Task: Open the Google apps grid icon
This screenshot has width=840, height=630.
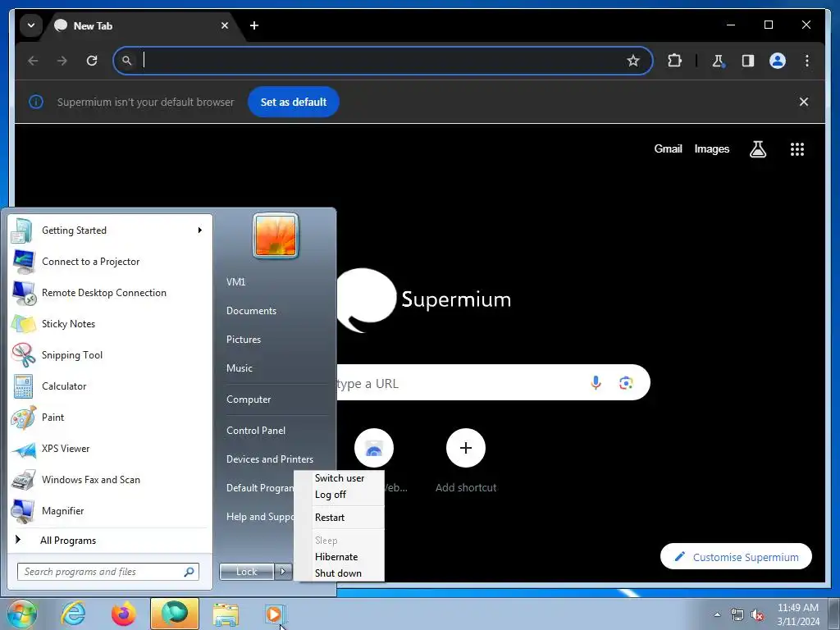Action: click(x=797, y=149)
